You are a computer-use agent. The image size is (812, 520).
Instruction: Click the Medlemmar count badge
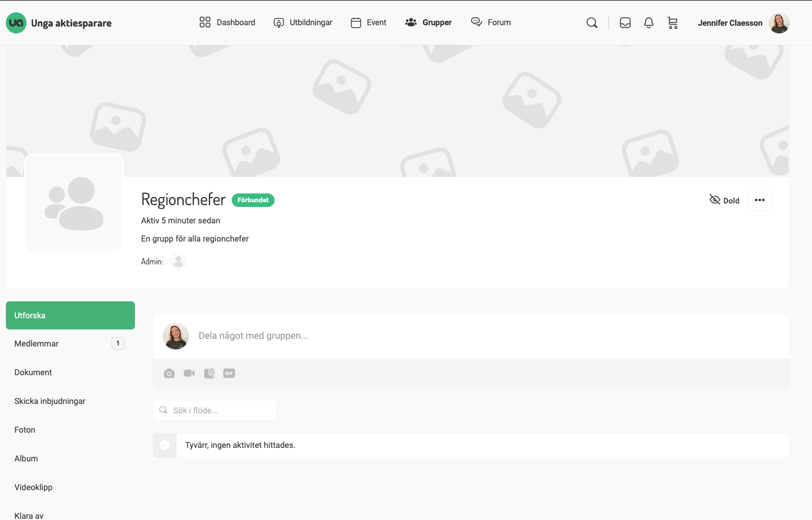click(118, 344)
